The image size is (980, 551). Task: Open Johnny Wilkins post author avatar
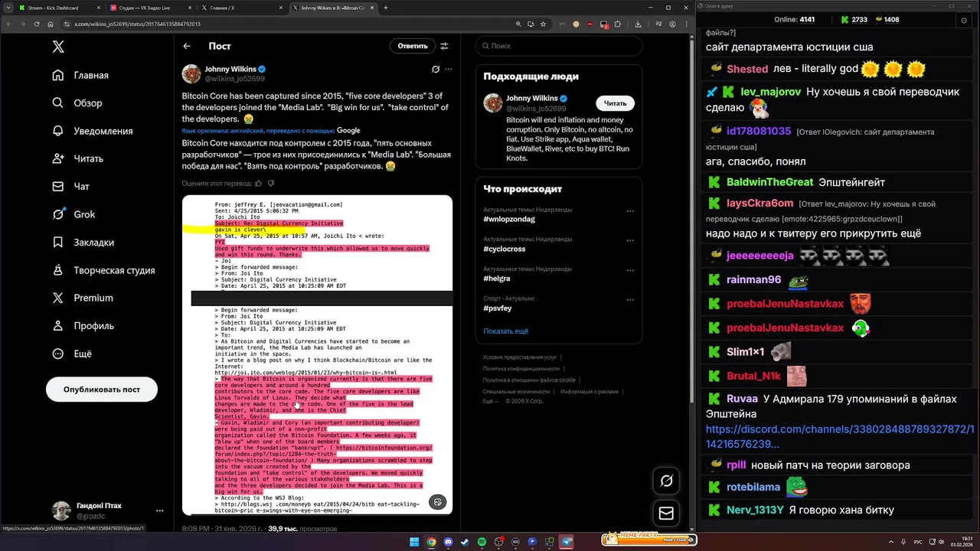(x=191, y=73)
